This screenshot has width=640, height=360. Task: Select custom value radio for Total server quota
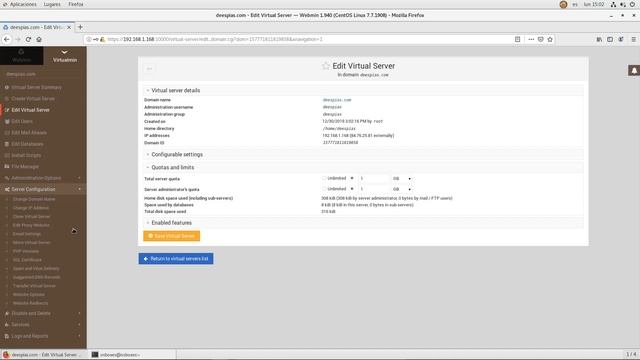pos(352,178)
